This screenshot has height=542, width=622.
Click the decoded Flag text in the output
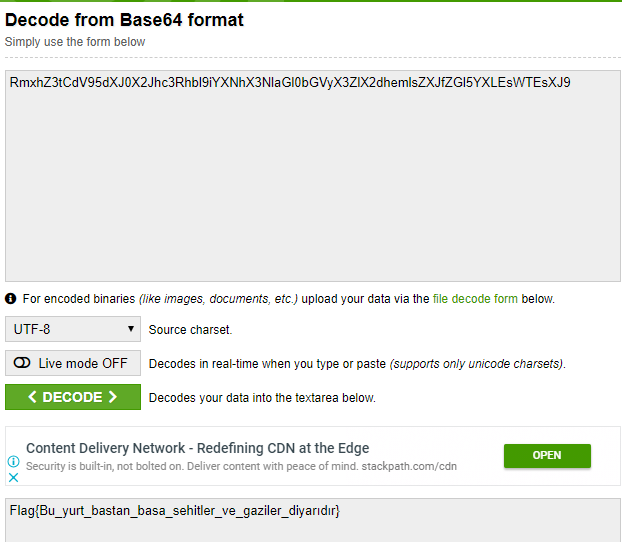click(175, 511)
